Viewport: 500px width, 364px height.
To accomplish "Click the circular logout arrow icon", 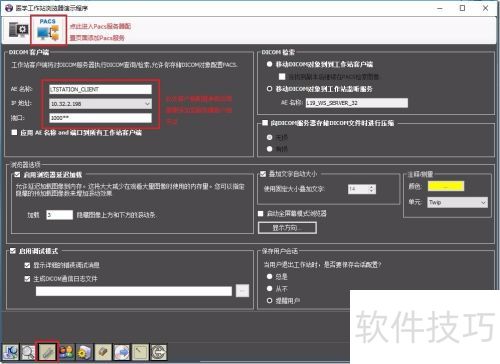I will (159, 352).
